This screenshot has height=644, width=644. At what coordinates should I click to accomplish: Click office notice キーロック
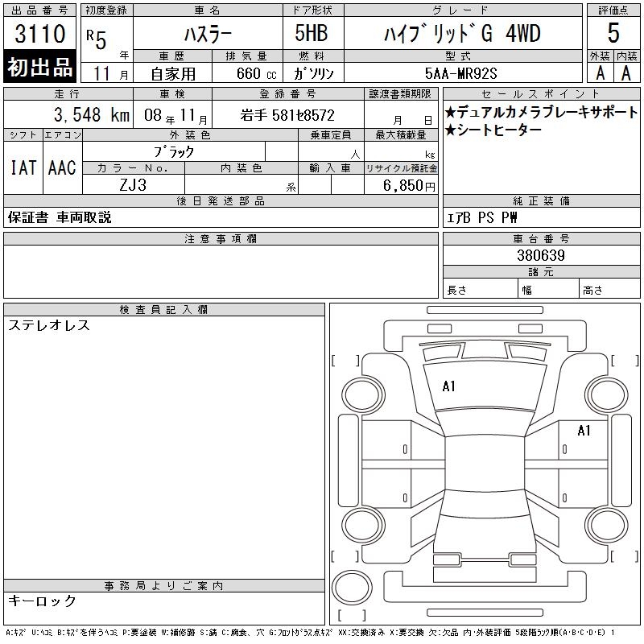click(42, 601)
